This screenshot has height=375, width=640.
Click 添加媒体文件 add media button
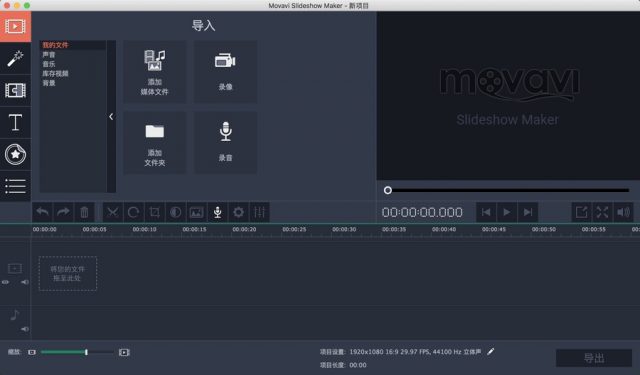[x=154, y=72]
